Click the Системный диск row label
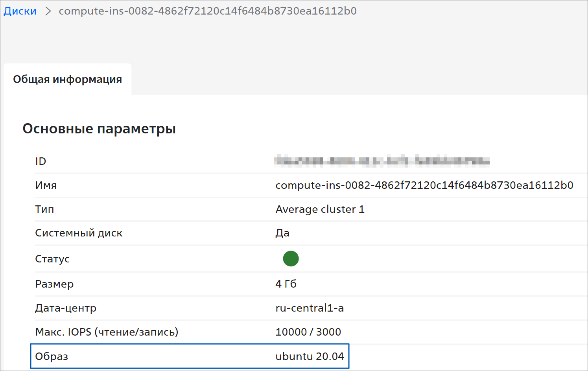588x371 pixels. (x=79, y=233)
